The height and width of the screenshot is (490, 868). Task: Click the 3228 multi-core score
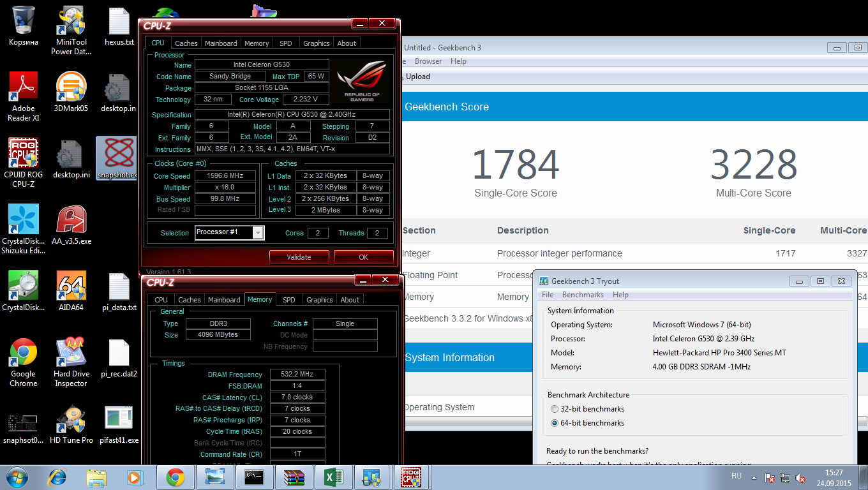[x=754, y=165]
